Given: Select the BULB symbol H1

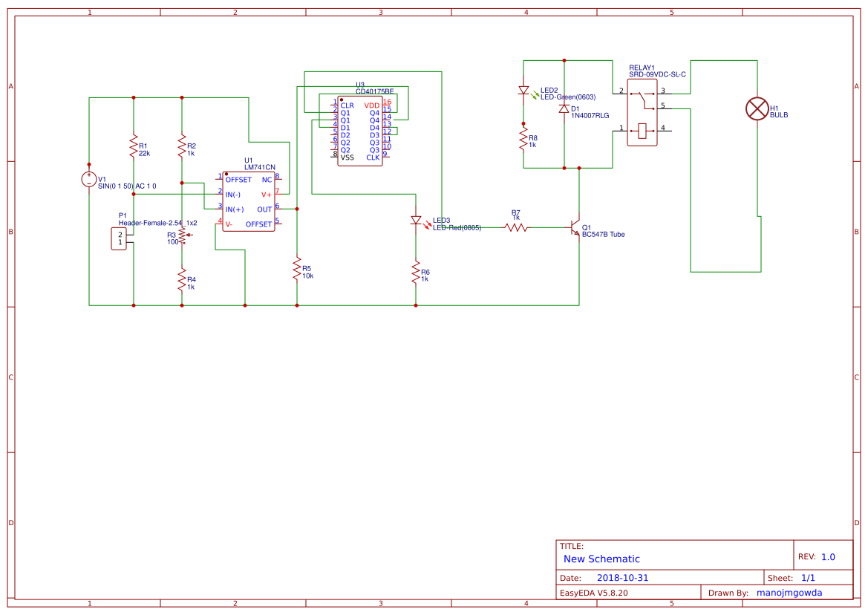Looking at the screenshot, I should (757, 108).
